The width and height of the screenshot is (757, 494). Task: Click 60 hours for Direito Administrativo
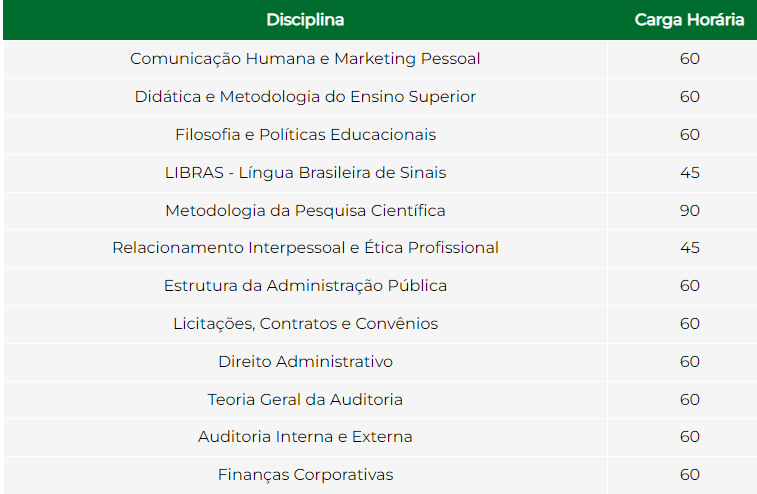pos(689,362)
